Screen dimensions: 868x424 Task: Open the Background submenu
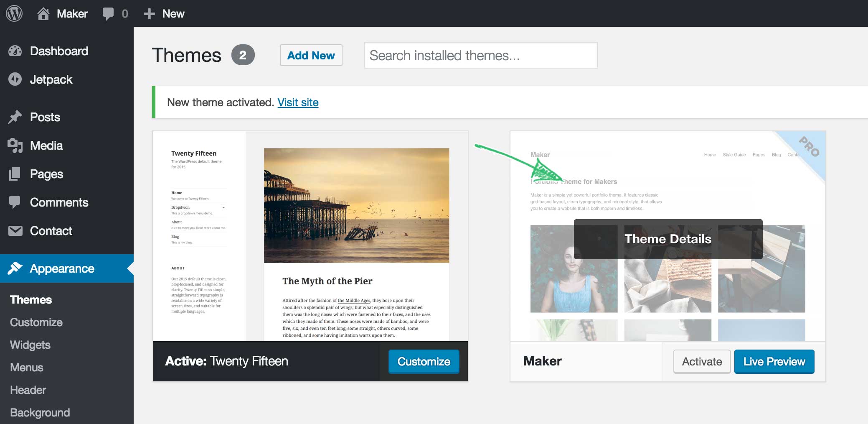coord(40,413)
